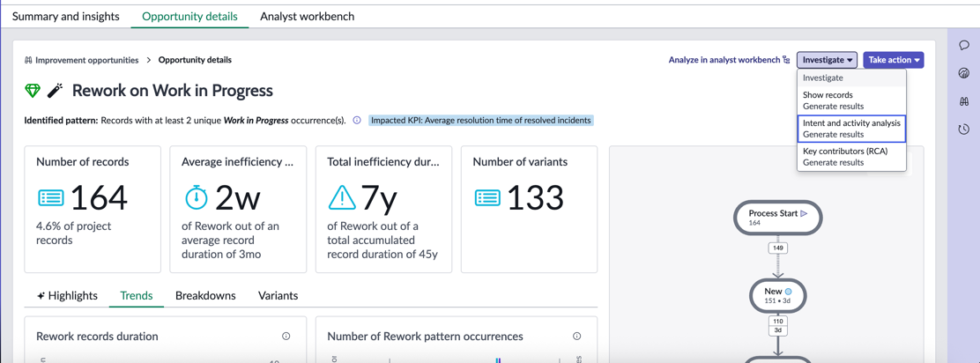The height and width of the screenshot is (363, 980).
Task: Click the green diamond icon by title
Action: coord(33,91)
